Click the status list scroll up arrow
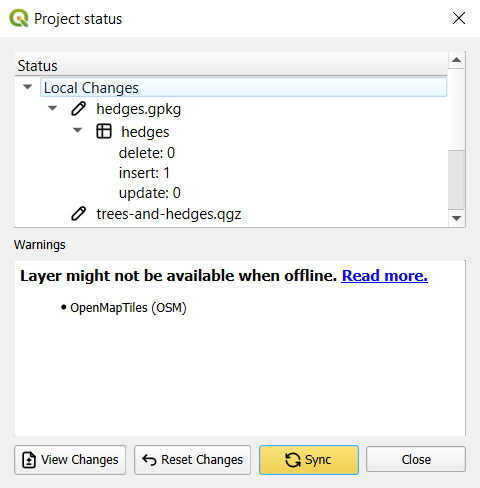The width and height of the screenshot is (480, 488). (x=456, y=60)
